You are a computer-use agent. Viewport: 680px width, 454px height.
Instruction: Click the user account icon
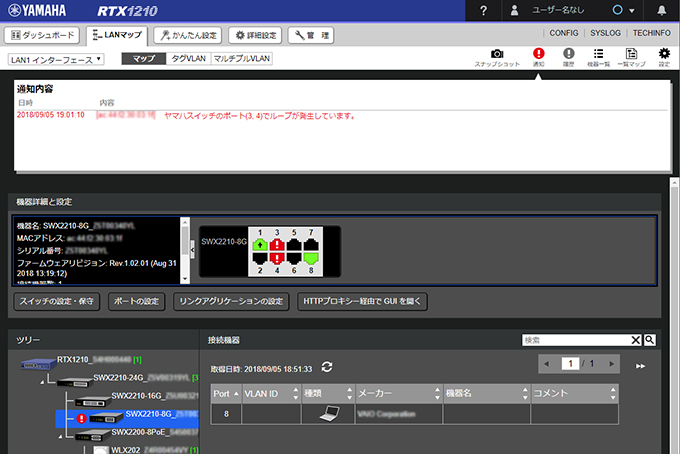[x=514, y=10]
